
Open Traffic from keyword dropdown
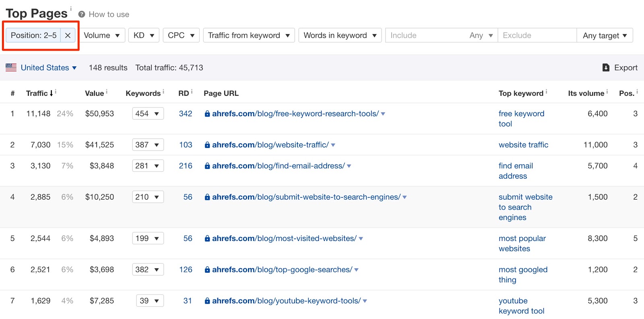pyautogui.click(x=249, y=35)
